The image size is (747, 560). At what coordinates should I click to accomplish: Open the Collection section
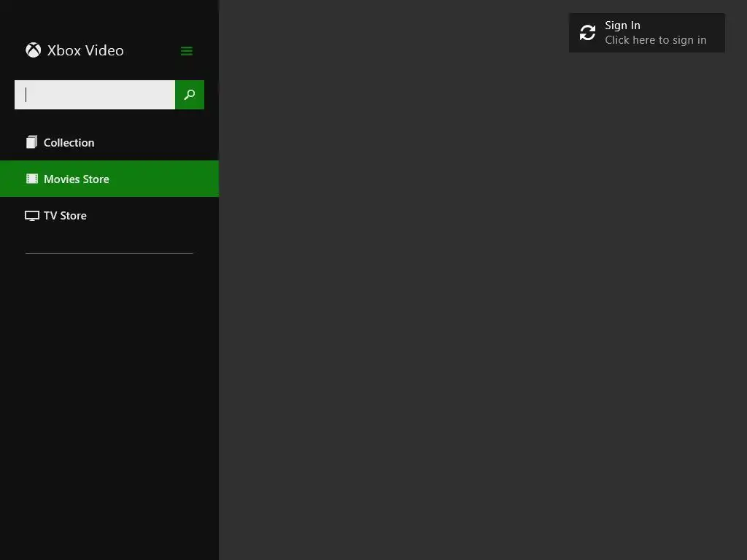pyautogui.click(x=109, y=142)
